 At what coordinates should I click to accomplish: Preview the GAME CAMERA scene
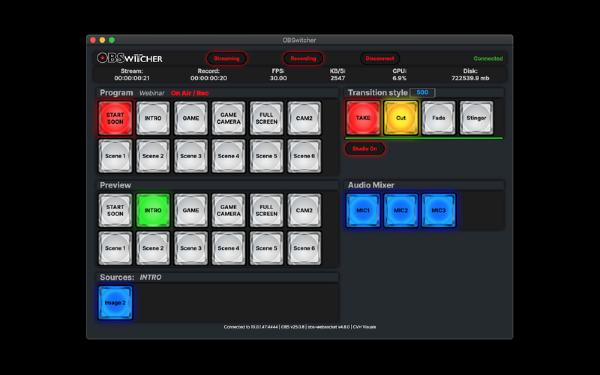tap(228, 210)
